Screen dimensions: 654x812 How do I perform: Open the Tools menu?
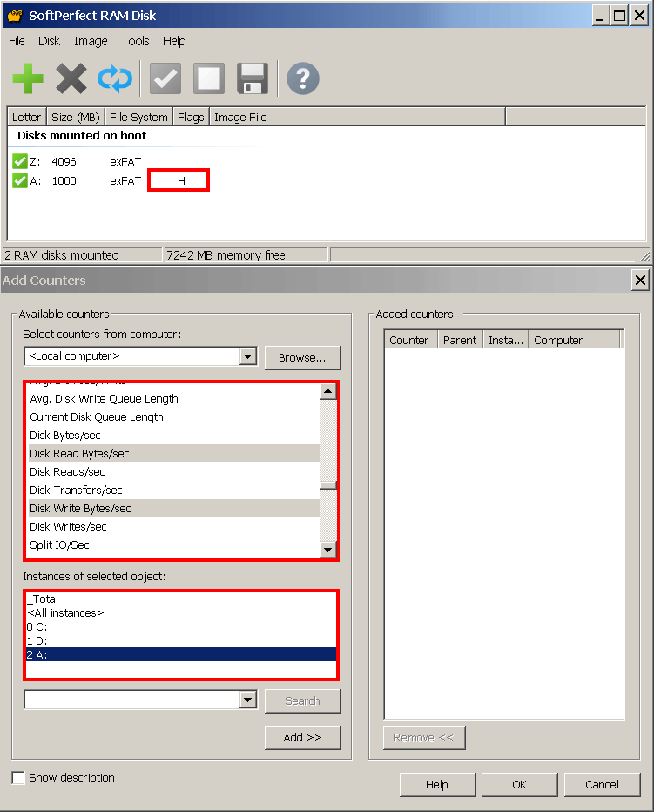[135, 41]
